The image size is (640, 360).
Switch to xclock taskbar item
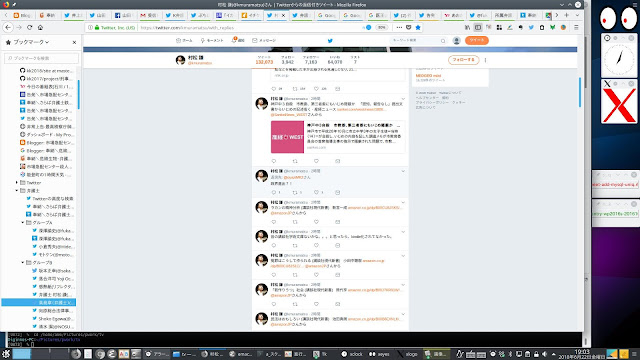[x=352, y=354]
